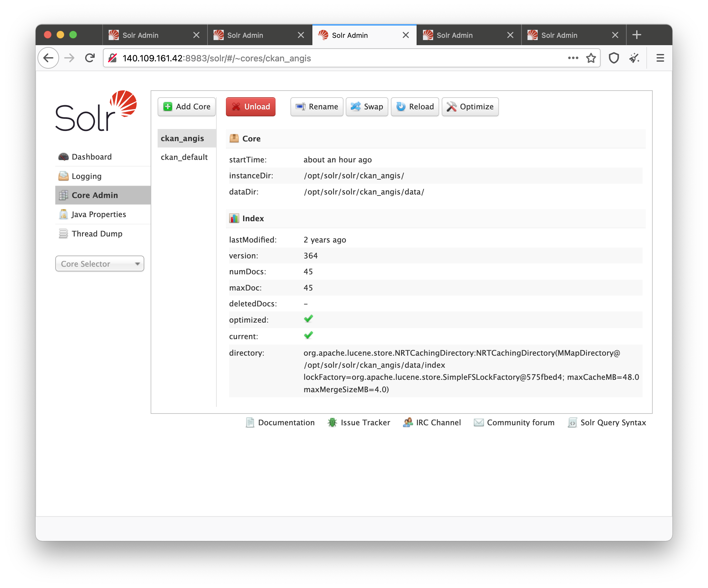The width and height of the screenshot is (708, 588).
Task: Click the version value 364
Action: [310, 256]
